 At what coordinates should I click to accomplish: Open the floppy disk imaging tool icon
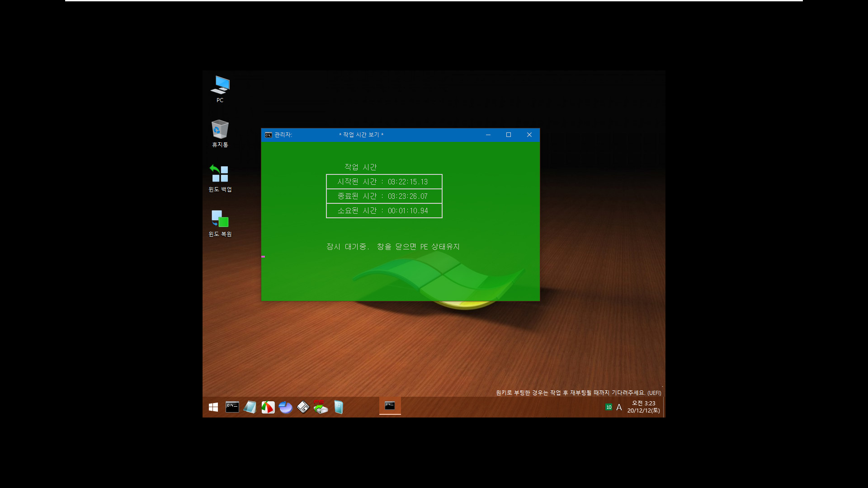303,407
